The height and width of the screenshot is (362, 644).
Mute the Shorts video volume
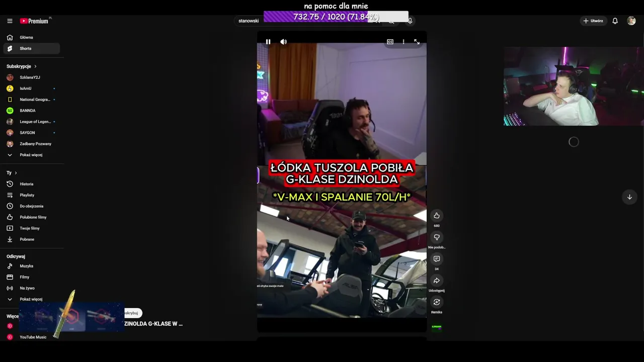click(284, 42)
